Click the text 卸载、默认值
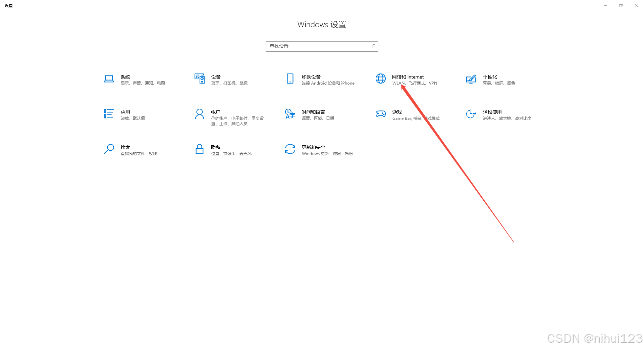The width and height of the screenshot is (644, 349). click(133, 118)
